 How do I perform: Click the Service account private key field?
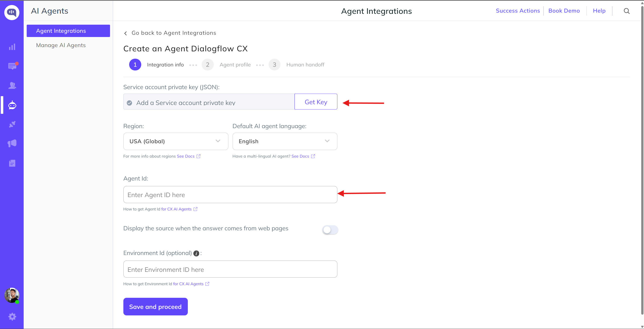coord(209,102)
